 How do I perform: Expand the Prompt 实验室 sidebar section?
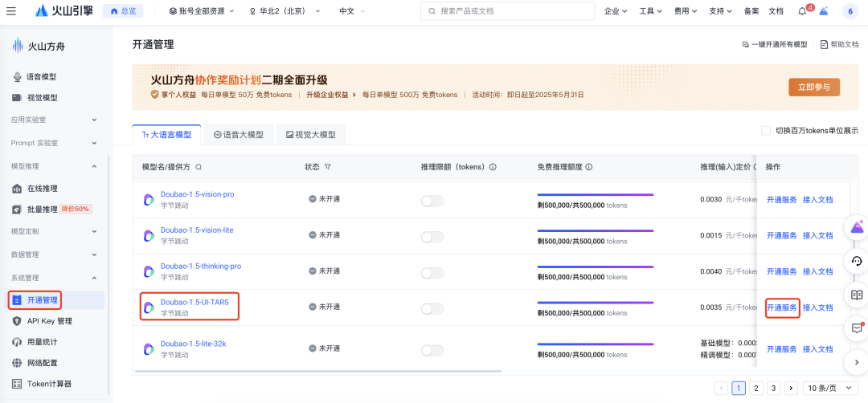[x=54, y=143]
